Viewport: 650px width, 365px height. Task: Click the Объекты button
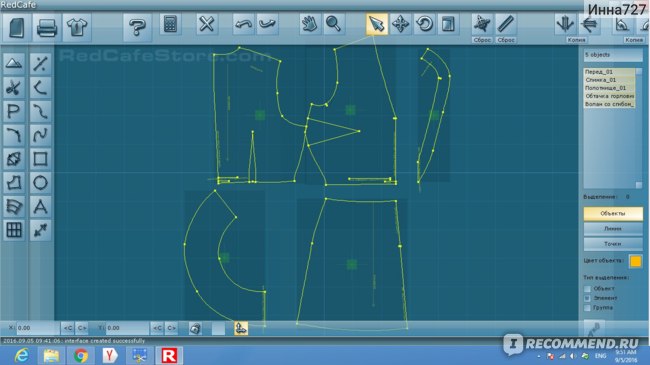613,213
